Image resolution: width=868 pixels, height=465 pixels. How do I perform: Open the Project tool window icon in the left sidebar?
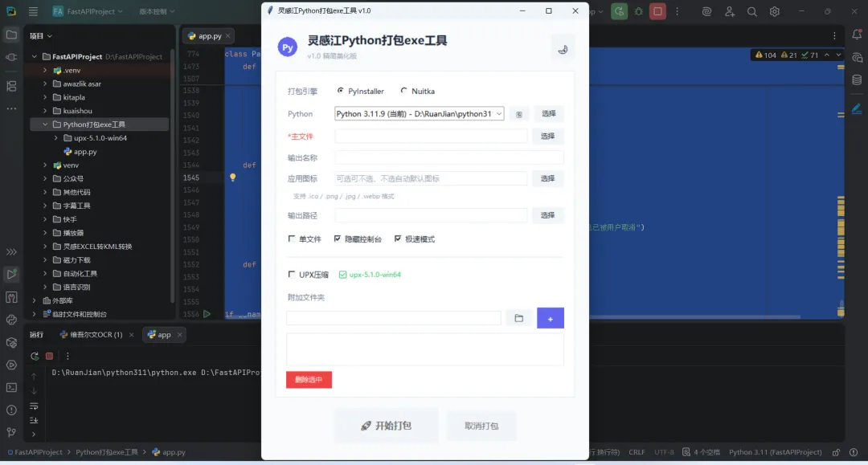[11, 35]
